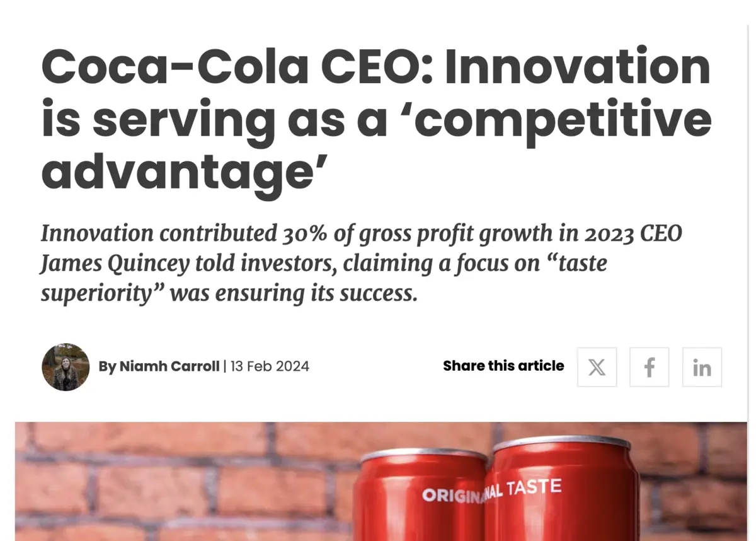The width and height of the screenshot is (756, 541).
Task: Select the publication date 13 Feb 2024
Action: pos(270,366)
